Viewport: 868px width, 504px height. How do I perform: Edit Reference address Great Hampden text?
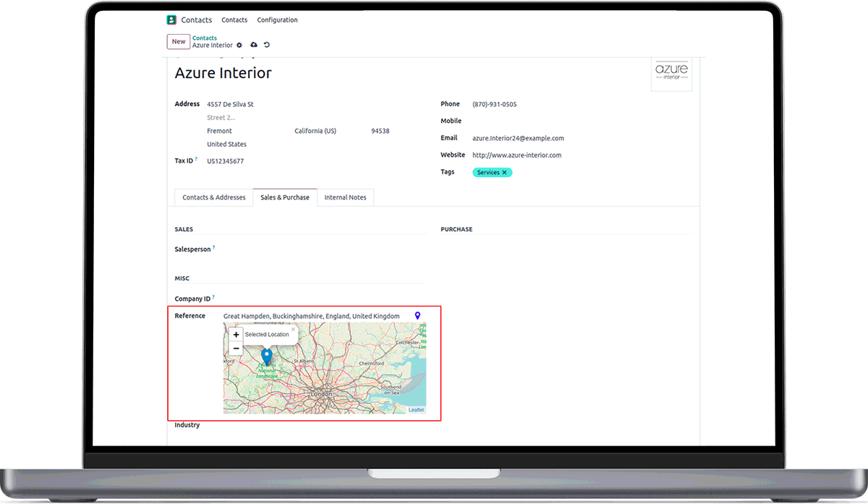(312, 316)
